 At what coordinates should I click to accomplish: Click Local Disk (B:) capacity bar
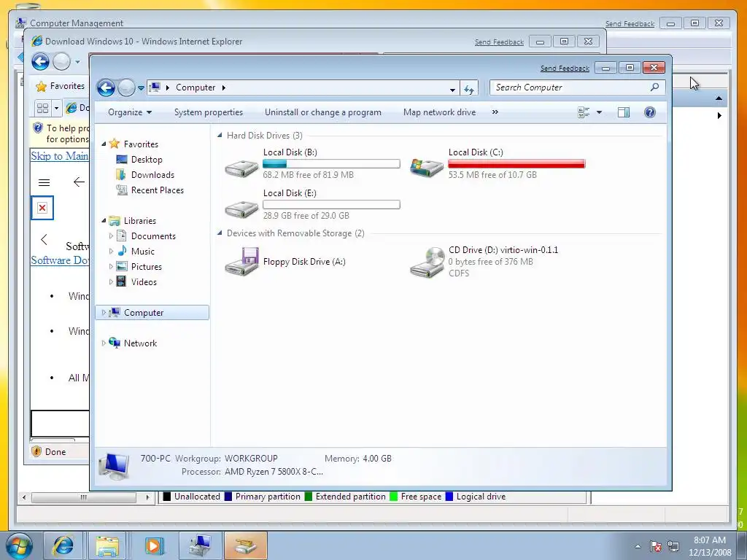(331, 164)
